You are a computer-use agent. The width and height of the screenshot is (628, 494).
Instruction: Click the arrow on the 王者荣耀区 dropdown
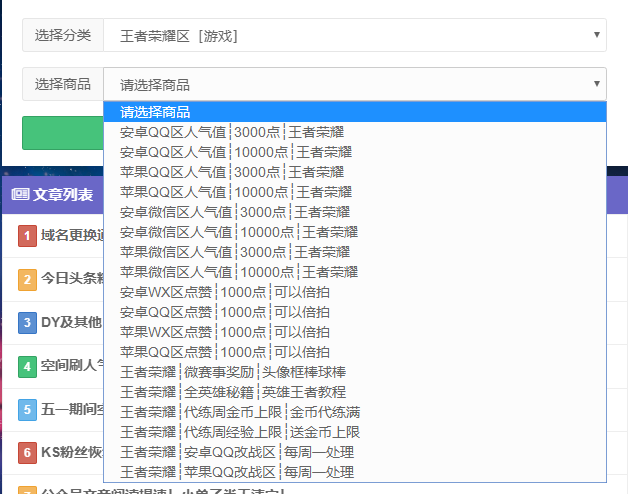597,35
